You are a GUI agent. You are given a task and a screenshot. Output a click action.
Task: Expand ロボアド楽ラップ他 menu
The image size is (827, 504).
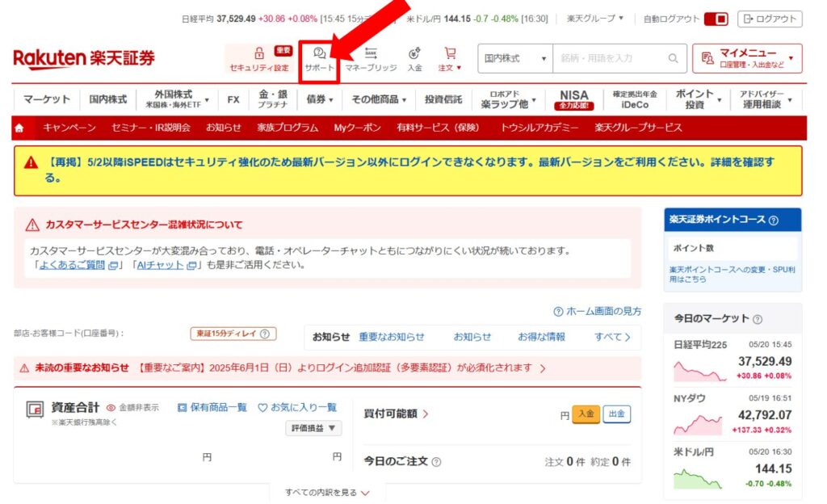(x=508, y=99)
